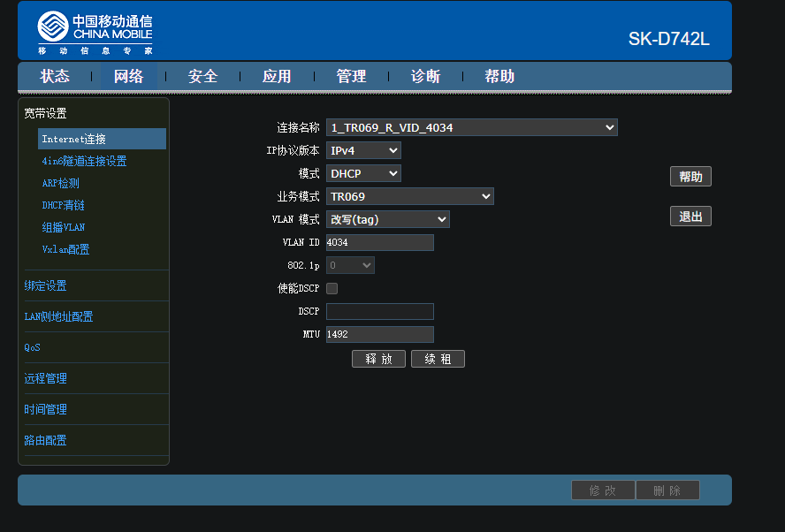Focus the VLAN ID input field

379,242
